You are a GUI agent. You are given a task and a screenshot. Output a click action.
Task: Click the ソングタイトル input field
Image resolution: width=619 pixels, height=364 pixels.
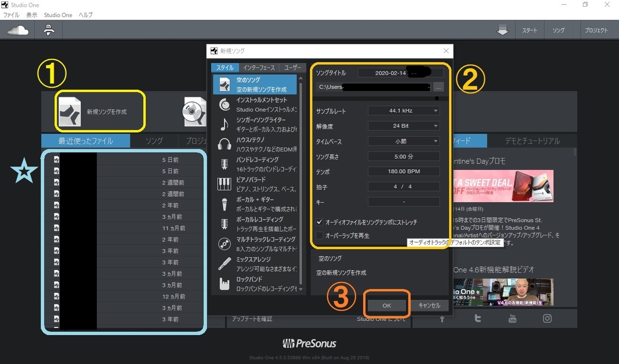click(401, 73)
